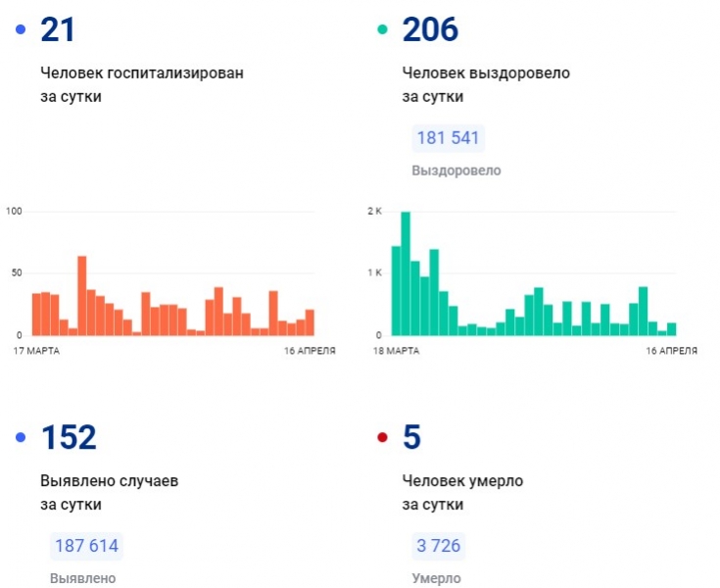Click the tallest orange bar in hospitalizations chart

(82, 295)
